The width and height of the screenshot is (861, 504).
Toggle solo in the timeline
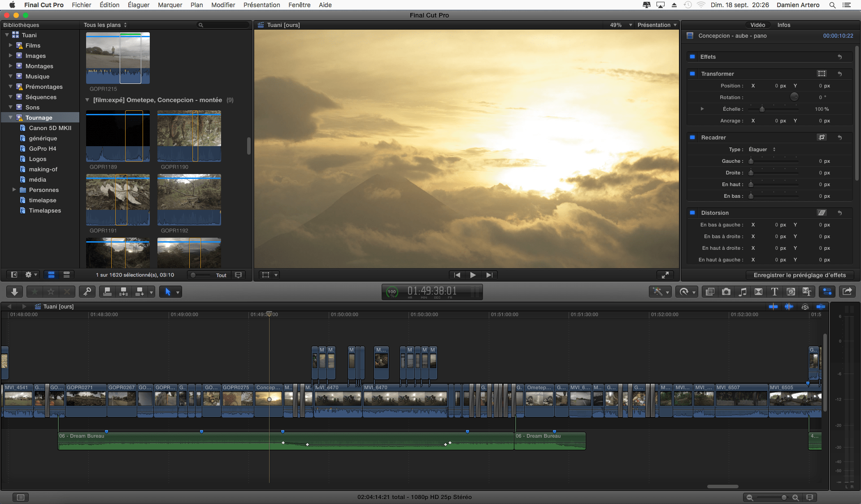805,307
